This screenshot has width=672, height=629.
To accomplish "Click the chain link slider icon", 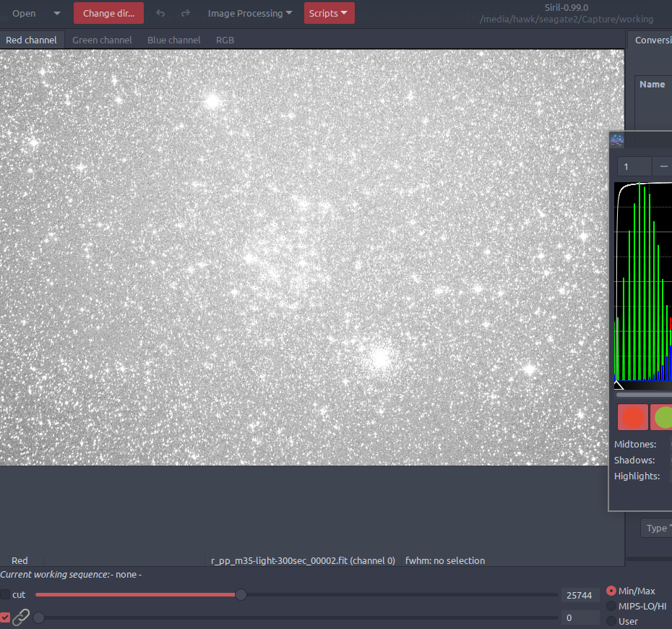I will tap(21, 617).
